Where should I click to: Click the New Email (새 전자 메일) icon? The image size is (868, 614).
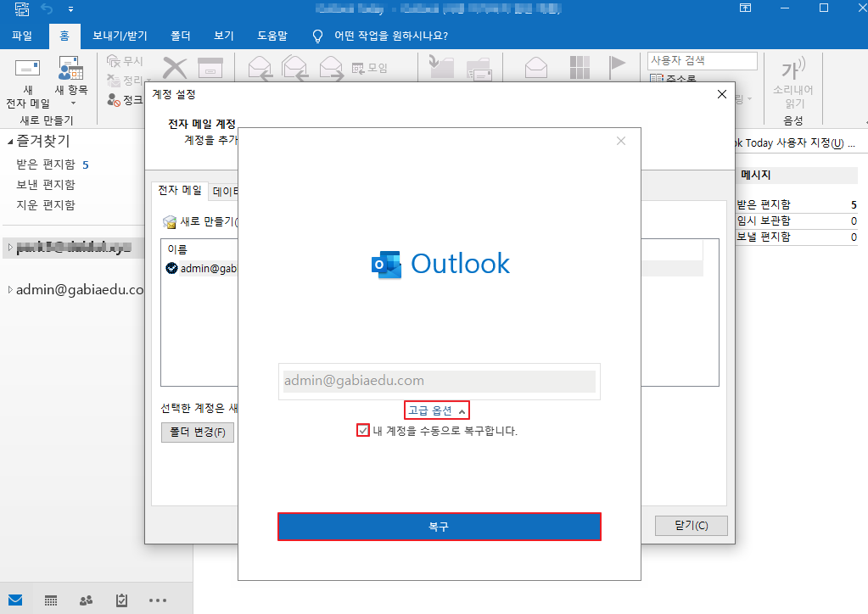[x=27, y=69]
